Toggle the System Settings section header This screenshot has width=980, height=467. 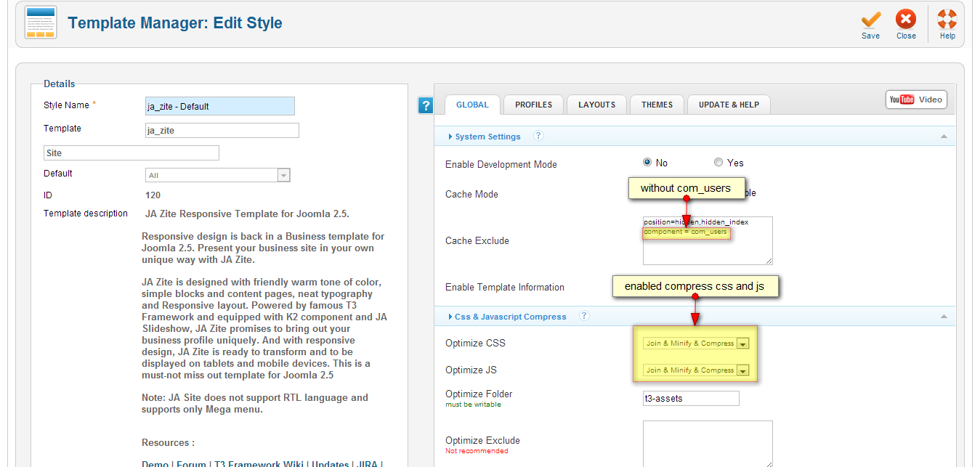694,137
